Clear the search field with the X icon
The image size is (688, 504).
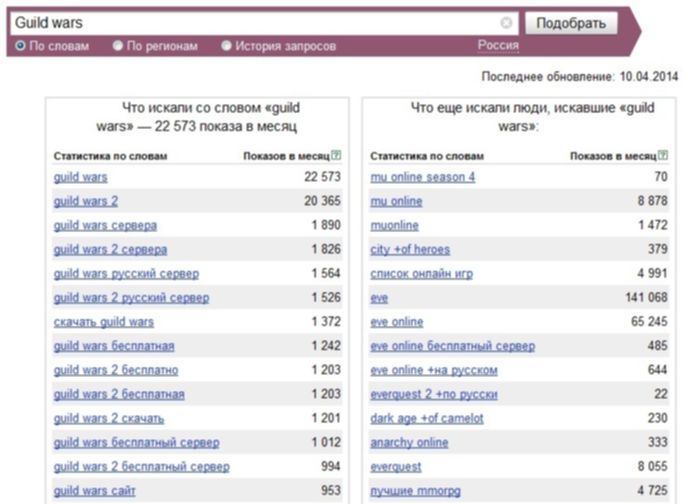click(x=507, y=22)
